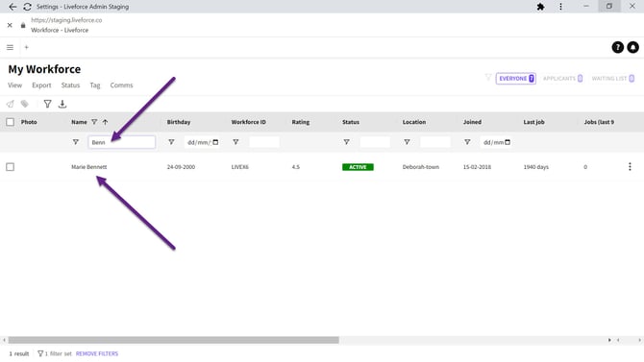
Task: Click the scrollbar right arrow
Action: coord(609,340)
